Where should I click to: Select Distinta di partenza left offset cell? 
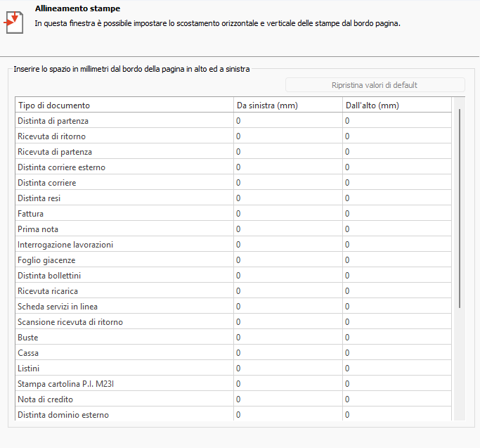(x=287, y=121)
